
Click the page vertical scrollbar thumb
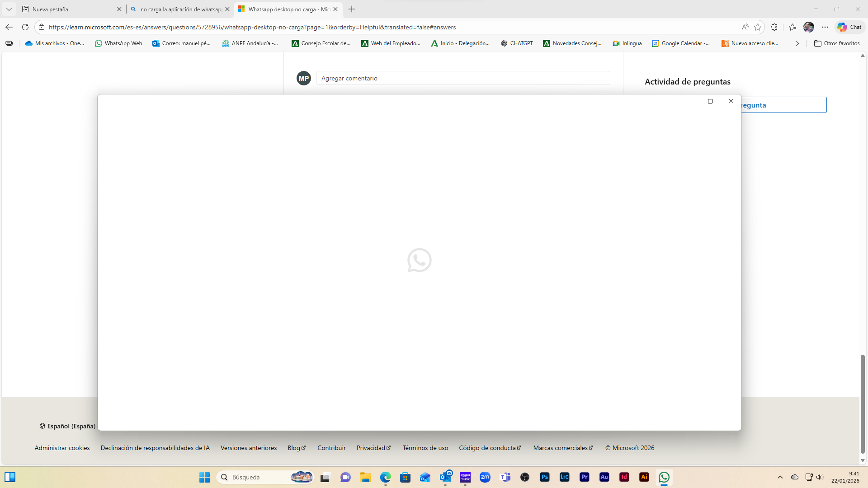863,404
